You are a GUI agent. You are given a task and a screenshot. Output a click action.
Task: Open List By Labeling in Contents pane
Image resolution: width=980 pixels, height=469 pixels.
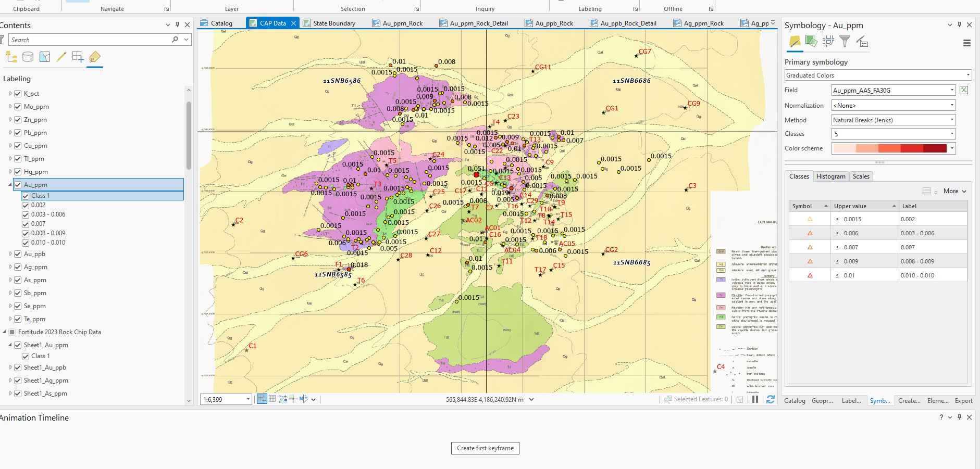click(x=95, y=57)
